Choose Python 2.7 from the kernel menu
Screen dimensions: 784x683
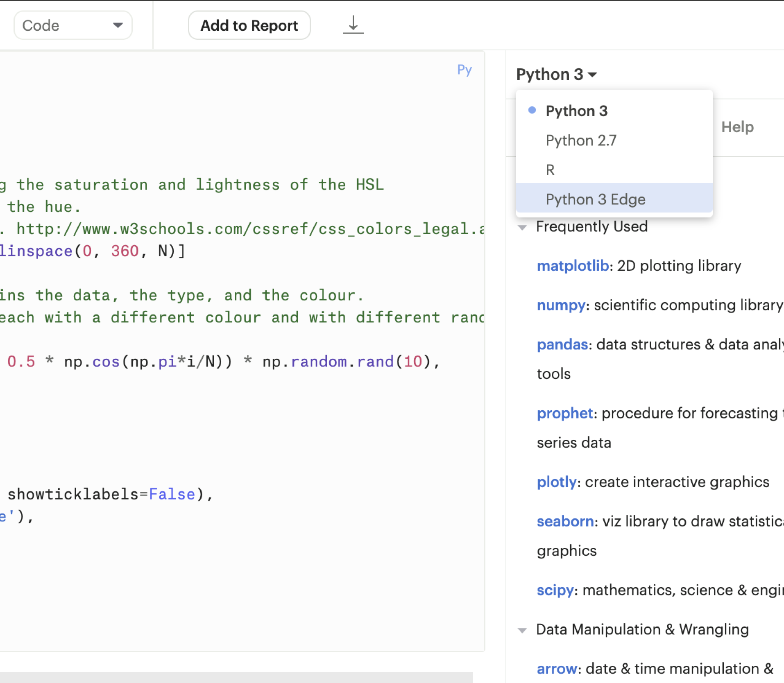(581, 140)
